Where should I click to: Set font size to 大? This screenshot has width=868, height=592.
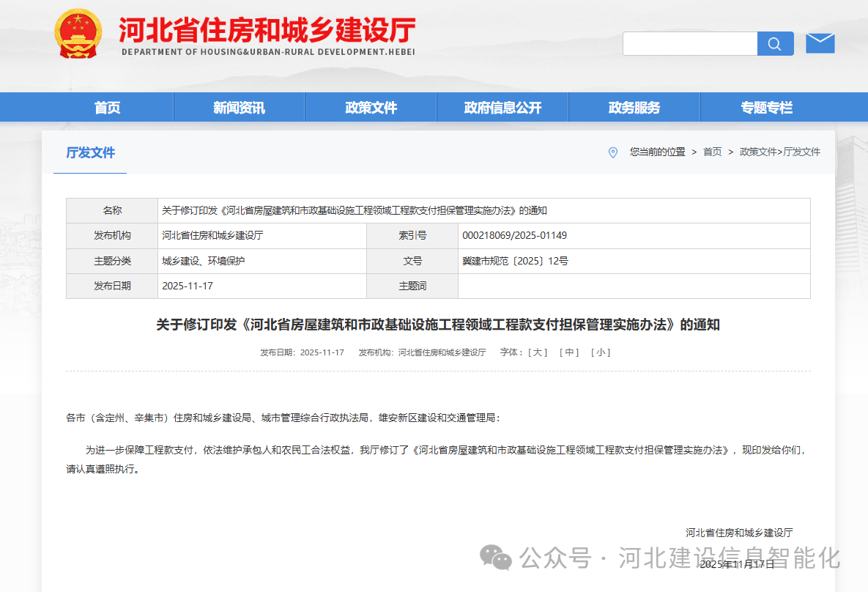pos(538,352)
